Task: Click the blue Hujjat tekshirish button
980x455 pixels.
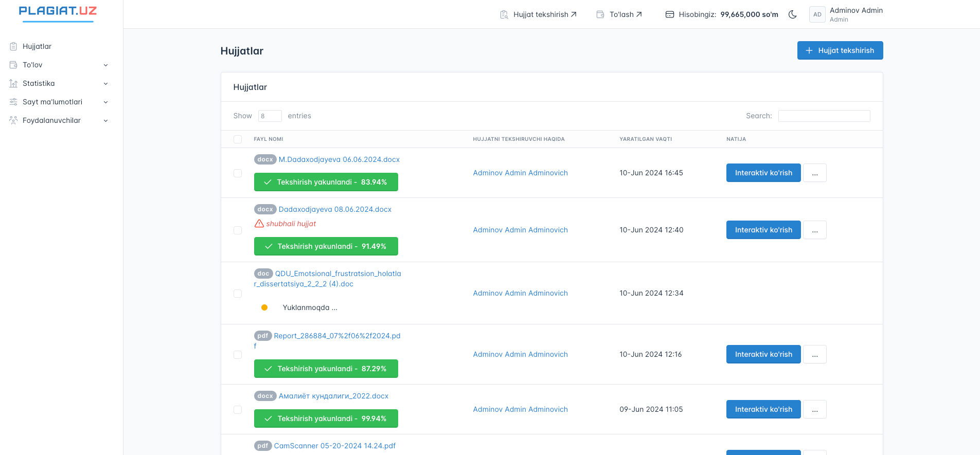Action: 840,50
